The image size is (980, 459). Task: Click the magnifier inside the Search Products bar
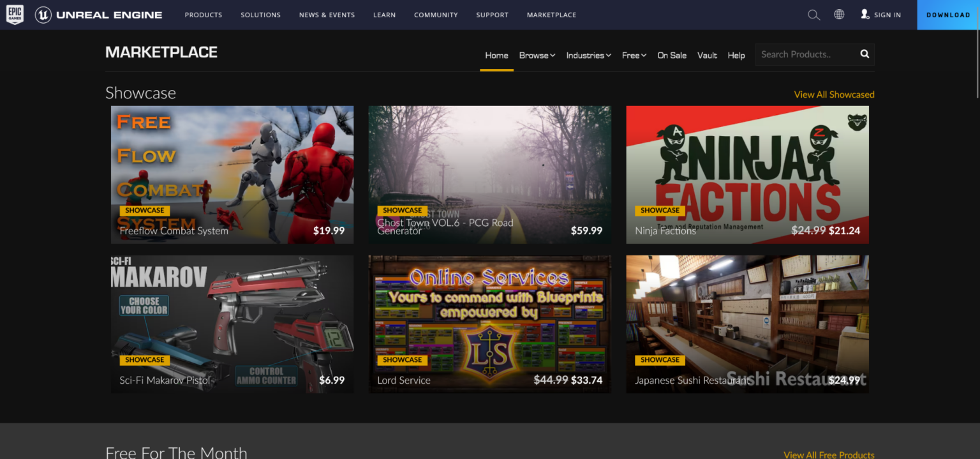(x=865, y=54)
